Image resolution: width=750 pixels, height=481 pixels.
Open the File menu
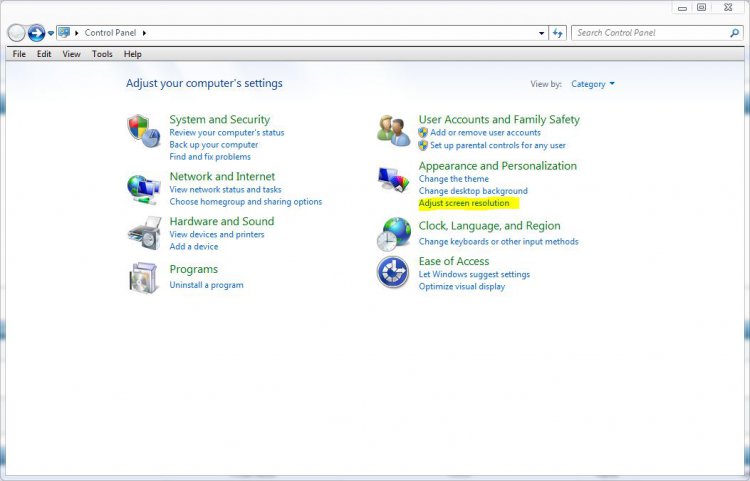[x=19, y=54]
